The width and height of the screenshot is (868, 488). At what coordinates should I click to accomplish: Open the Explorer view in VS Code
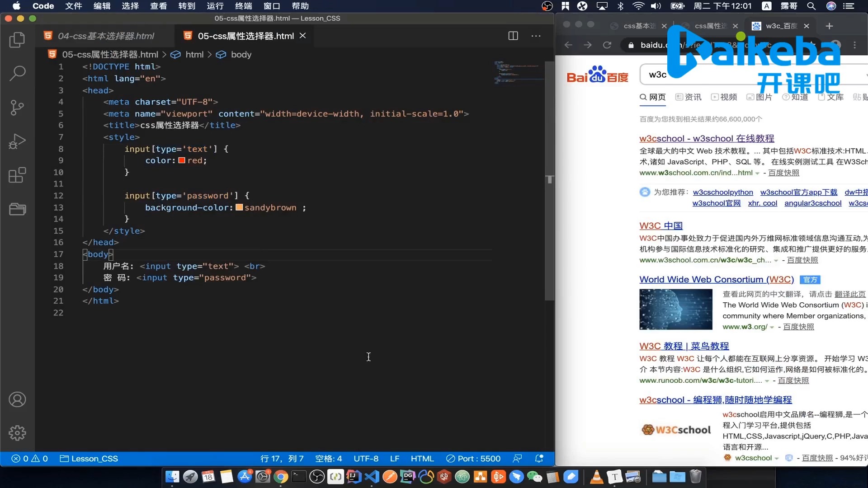(17, 40)
